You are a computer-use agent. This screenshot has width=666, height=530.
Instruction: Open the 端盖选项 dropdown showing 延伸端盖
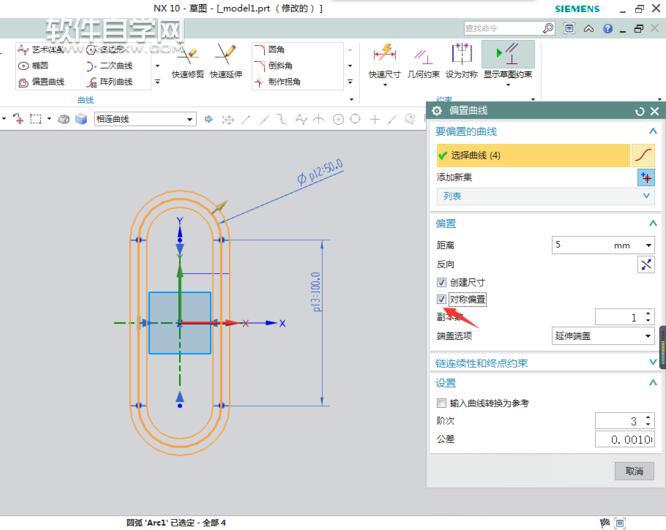[603, 336]
